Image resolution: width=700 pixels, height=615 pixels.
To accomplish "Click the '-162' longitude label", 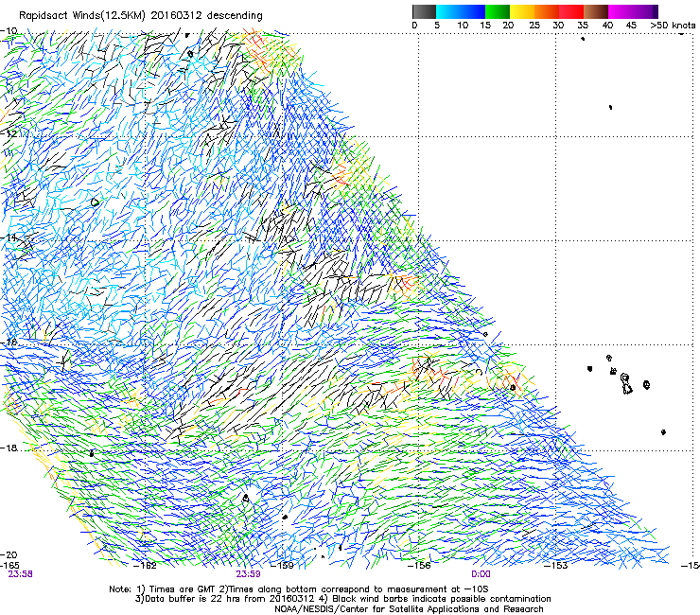I will point(145,566).
